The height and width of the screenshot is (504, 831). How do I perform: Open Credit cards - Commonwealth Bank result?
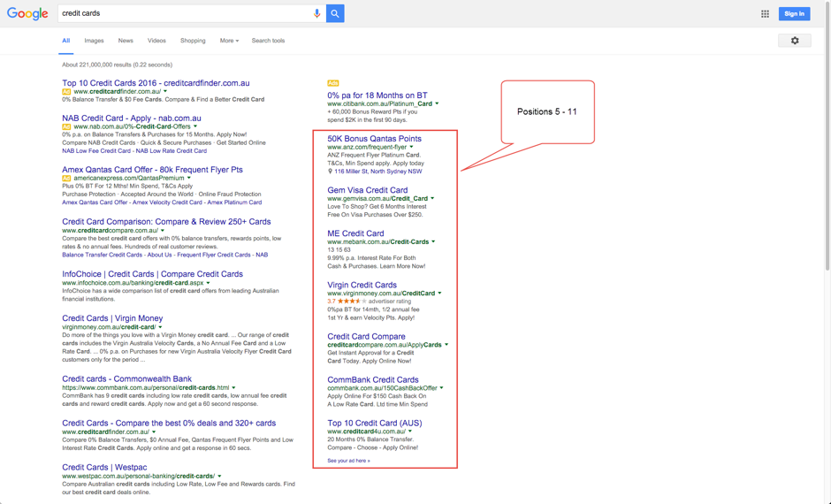126,379
